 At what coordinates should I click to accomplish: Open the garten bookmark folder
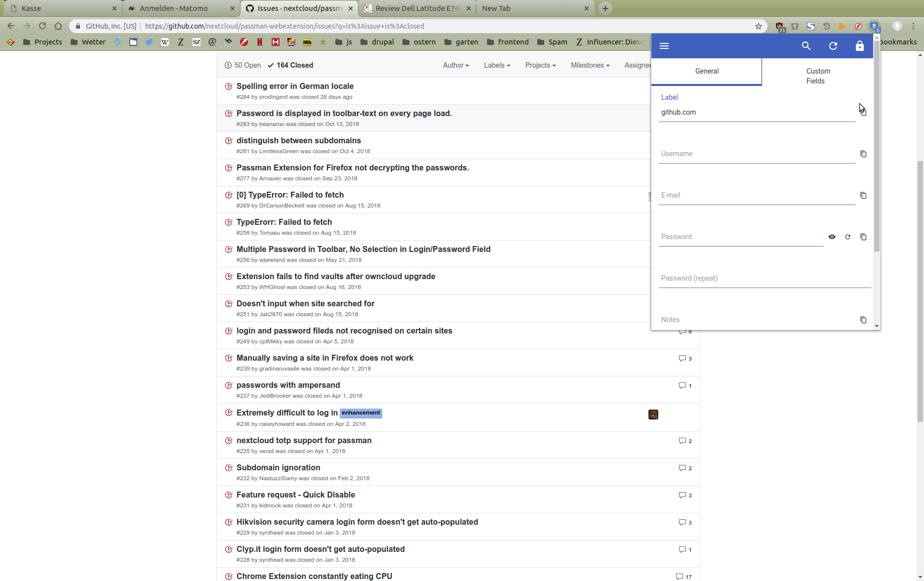pos(461,42)
